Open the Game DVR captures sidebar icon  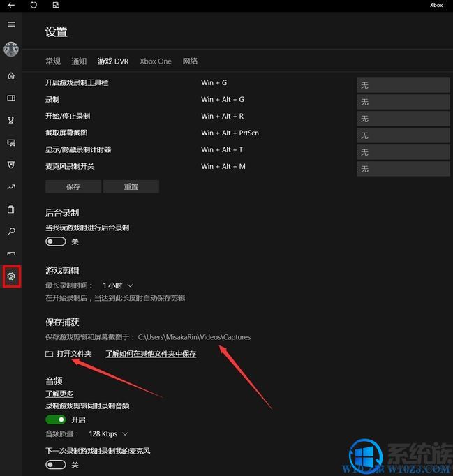pos(11,142)
